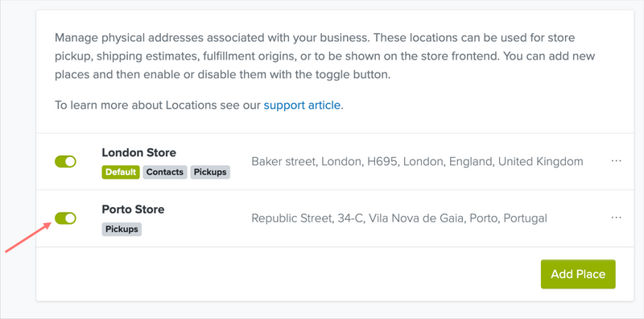Click 'Republic Street' in the Porto address
This screenshot has width=644, height=319.
291,218
